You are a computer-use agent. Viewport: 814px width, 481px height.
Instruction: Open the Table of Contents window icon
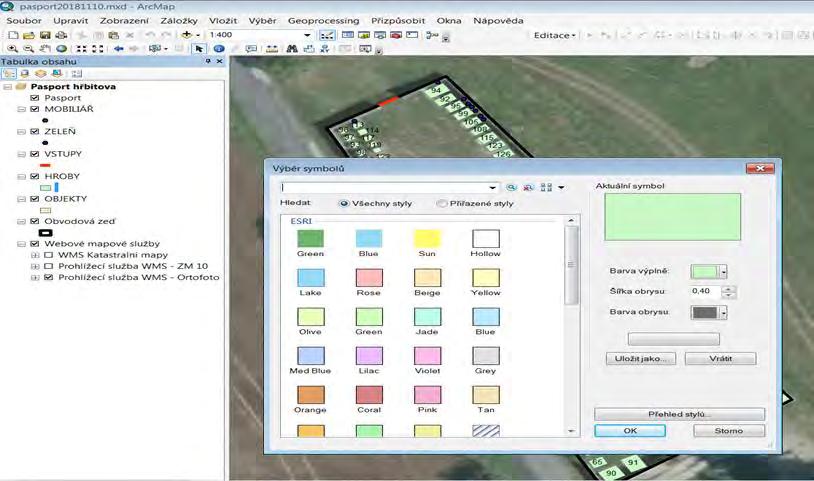click(x=348, y=35)
